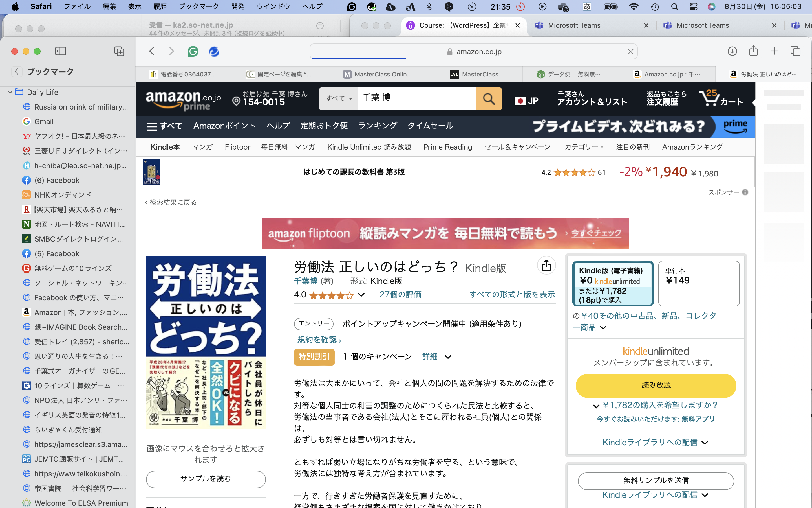Screen dimensions: 812x508
Task: Click the 特別割引 badge
Action: pyautogui.click(x=314, y=357)
